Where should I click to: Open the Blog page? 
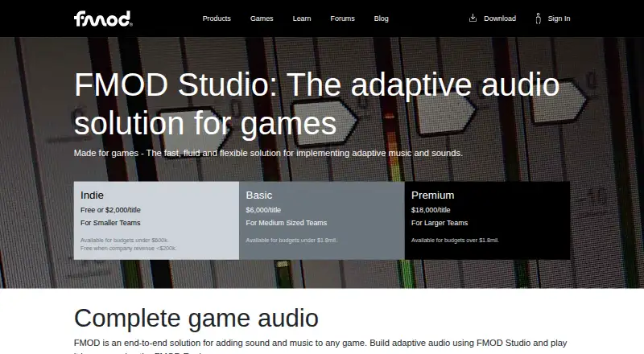[x=381, y=19]
